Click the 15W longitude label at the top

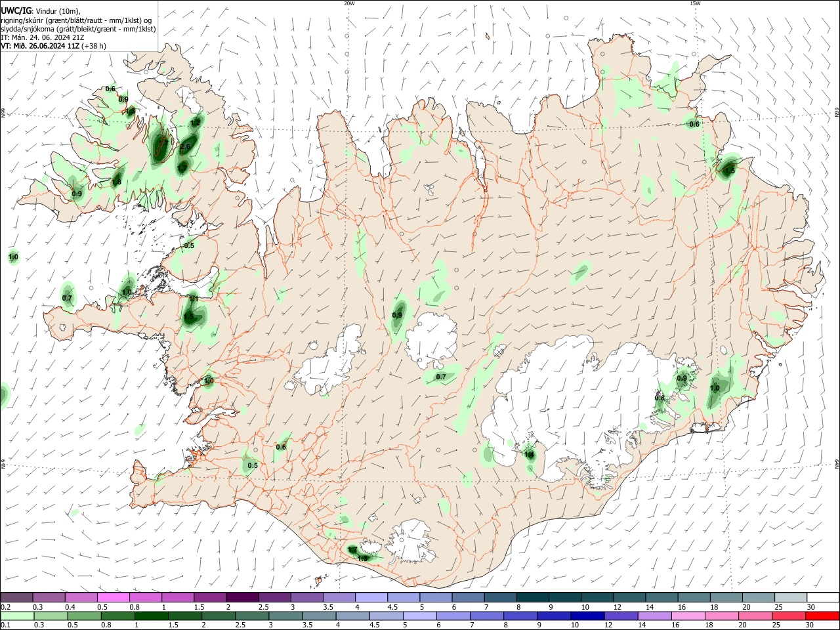(695, 3)
